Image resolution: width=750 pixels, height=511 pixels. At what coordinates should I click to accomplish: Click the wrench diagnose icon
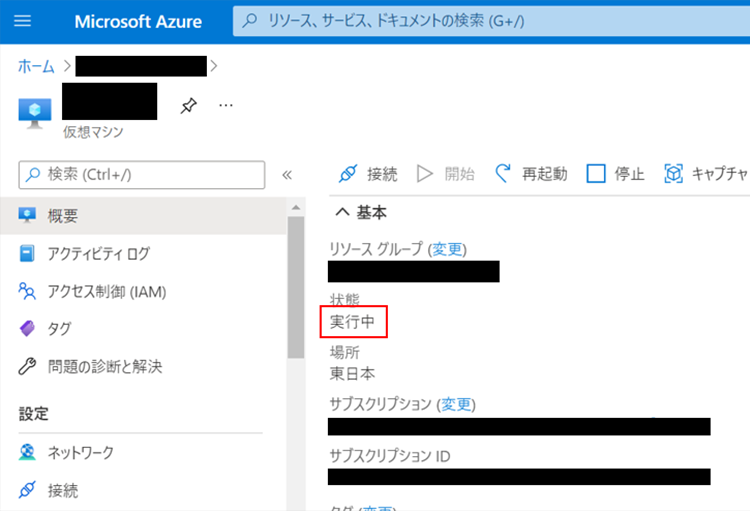tap(27, 367)
